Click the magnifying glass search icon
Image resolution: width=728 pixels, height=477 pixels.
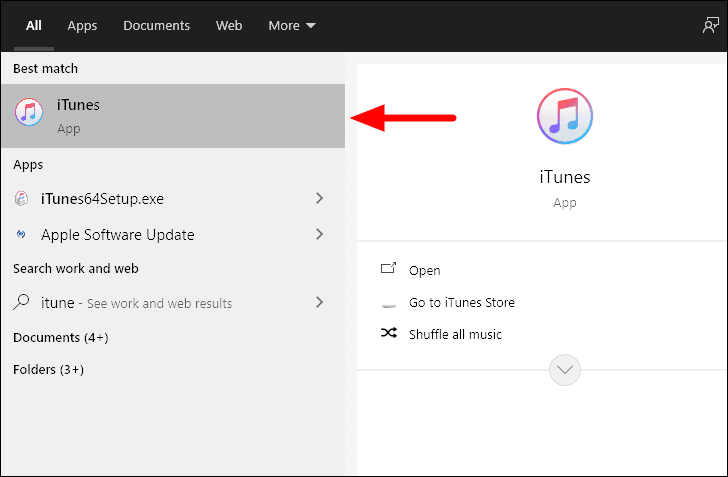[x=21, y=302]
